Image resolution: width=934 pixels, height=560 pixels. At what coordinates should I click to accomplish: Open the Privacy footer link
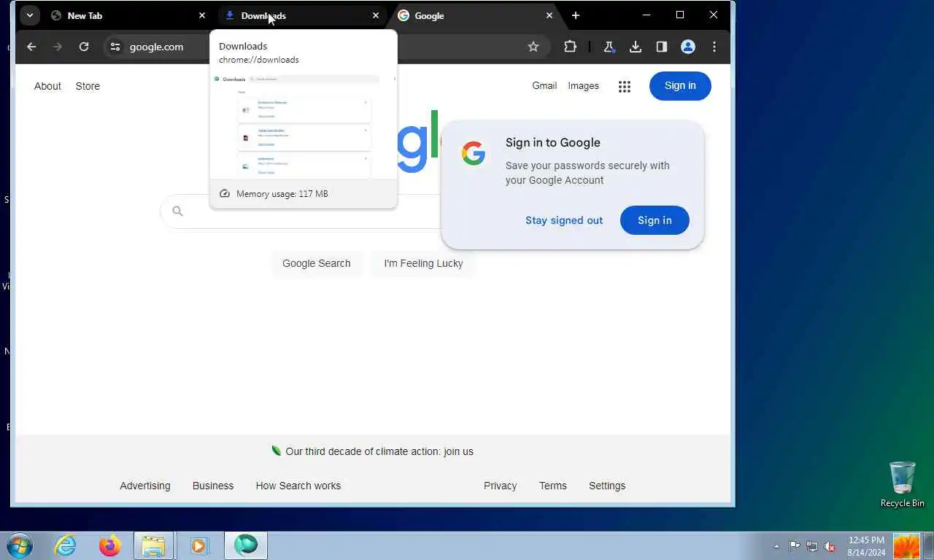(x=500, y=486)
